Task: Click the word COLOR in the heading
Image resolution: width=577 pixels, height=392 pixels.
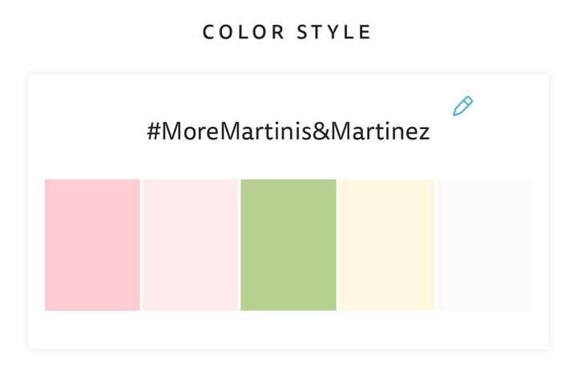Action: coord(246,32)
